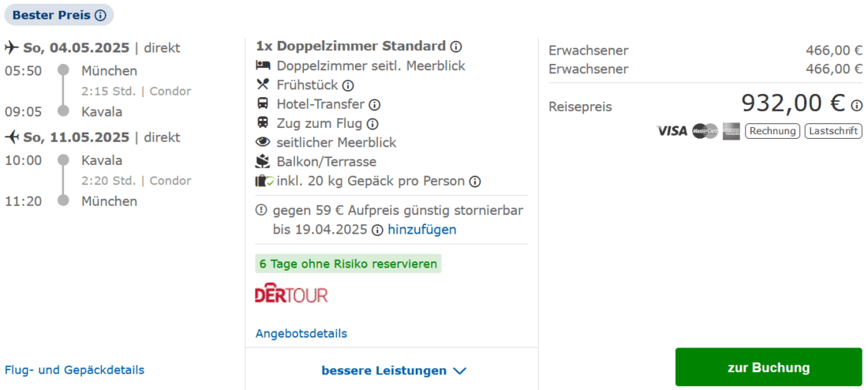Open info icon after 19.04.2025 date
The image size is (868, 390).
pyautogui.click(x=378, y=231)
